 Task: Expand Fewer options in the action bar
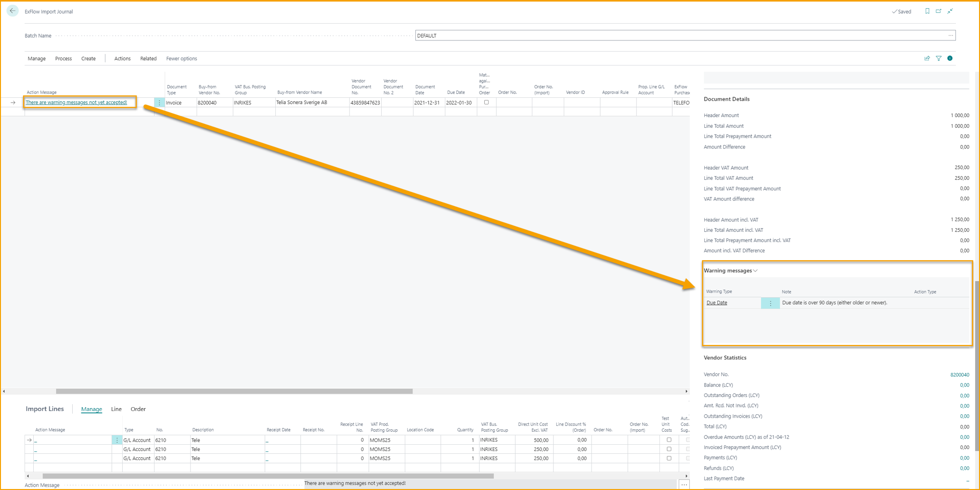click(181, 58)
